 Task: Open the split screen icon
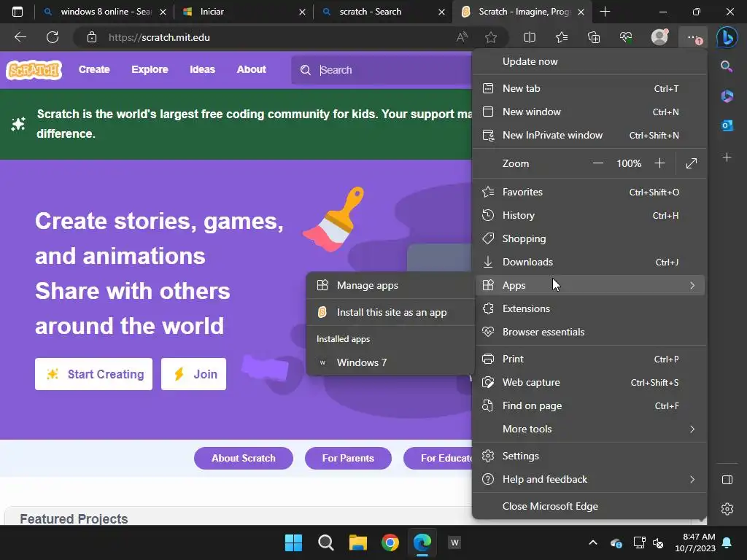(x=530, y=37)
